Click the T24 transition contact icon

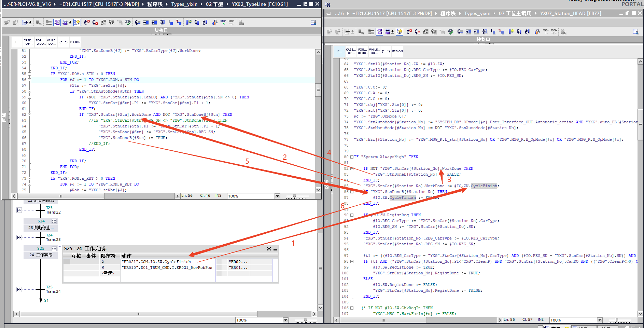click(x=19, y=237)
